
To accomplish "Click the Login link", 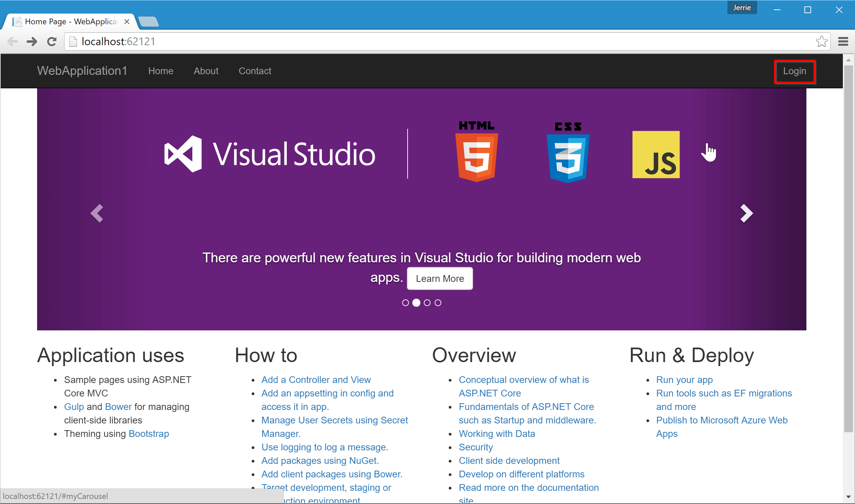I will 794,71.
